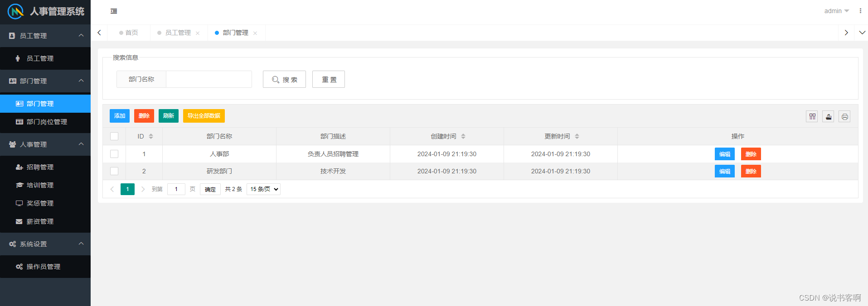The height and width of the screenshot is (306, 868).
Task: Click the table print icon
Action: [x=844, y=117]
